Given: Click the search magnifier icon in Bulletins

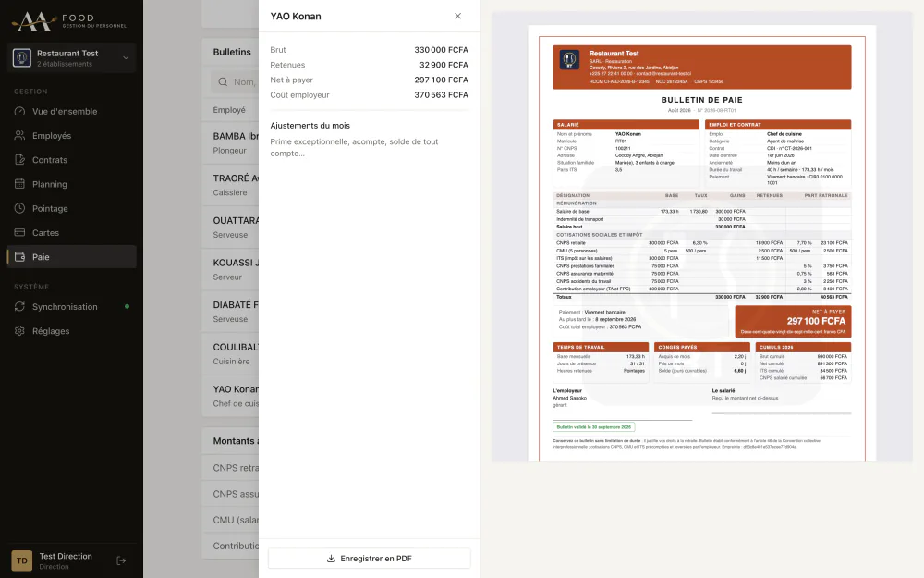Looking at the screenshot, I should coord(223,82).
